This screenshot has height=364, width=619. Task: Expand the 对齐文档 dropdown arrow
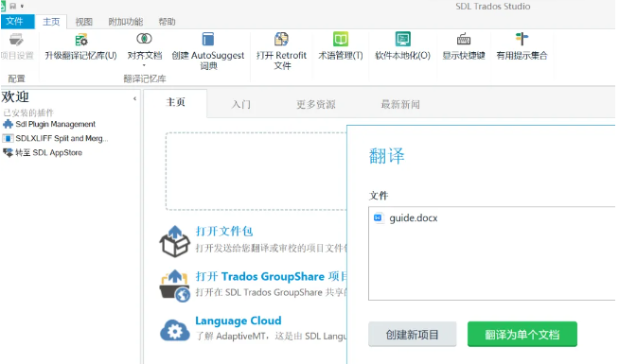(x=145, y=65)
